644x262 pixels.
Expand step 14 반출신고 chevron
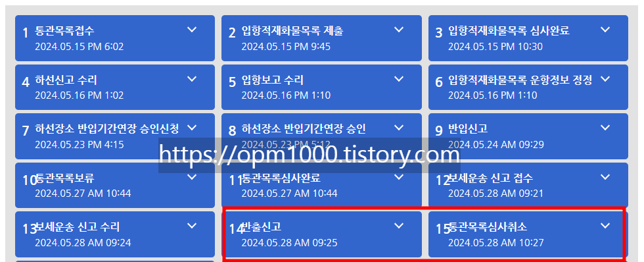(x=399, y=226)
